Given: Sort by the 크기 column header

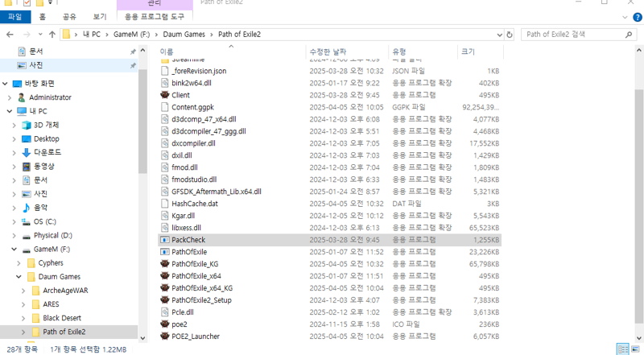Looking at the screenshot, I should pos(468,52).
